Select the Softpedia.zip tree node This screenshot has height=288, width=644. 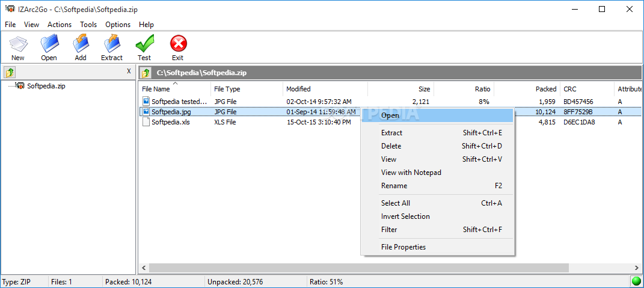pos(46,86)
